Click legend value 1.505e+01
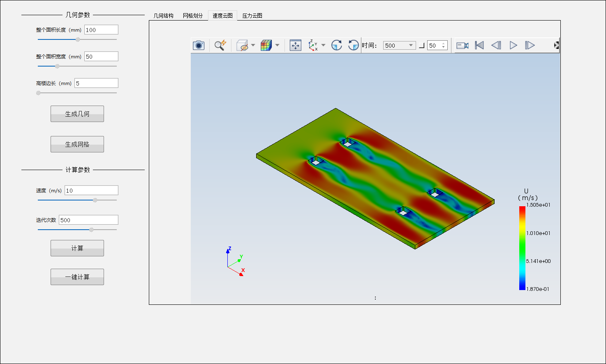Image resolution: width=606 pixels, height=364 pixels. click(538, 205)
